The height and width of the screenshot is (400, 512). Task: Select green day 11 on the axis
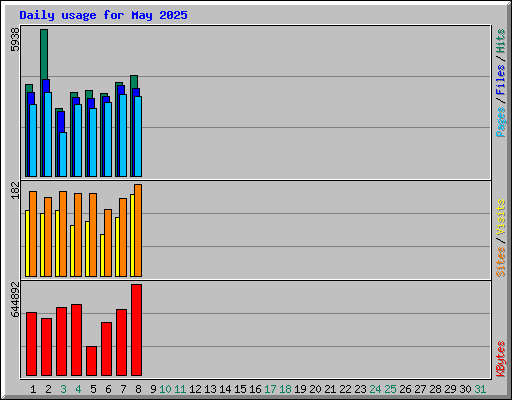pyautogui.click(x=180, y=389)
